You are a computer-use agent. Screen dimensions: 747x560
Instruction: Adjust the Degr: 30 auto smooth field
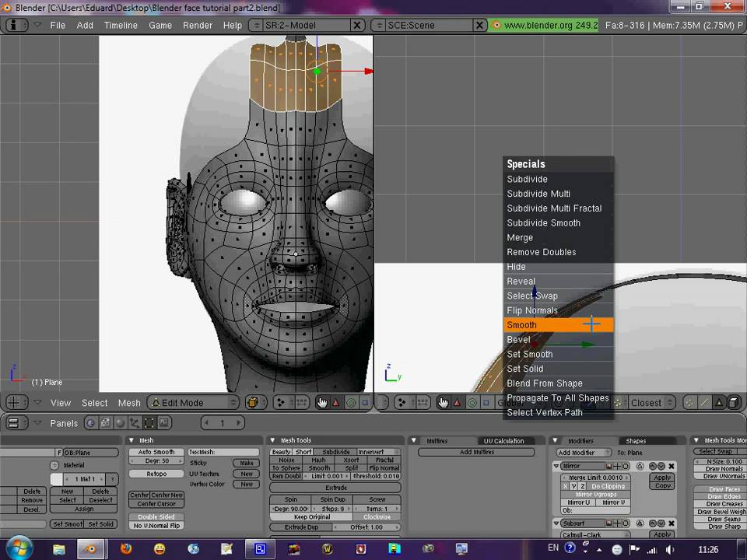click(x=156, y=461)
